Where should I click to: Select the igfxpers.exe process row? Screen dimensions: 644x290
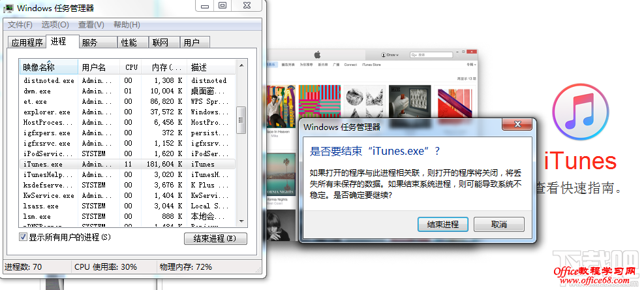tap(127, 133)
